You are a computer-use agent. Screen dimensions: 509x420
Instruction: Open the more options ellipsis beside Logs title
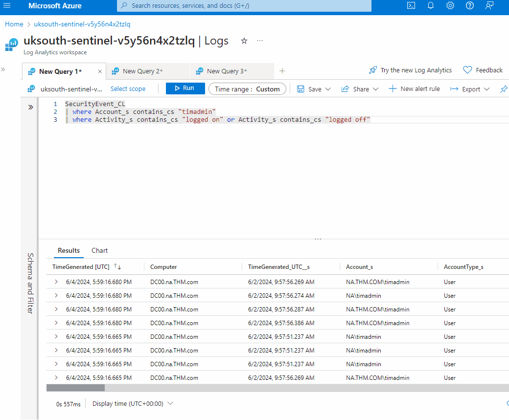pyautogui.click(x=260, y=41)
